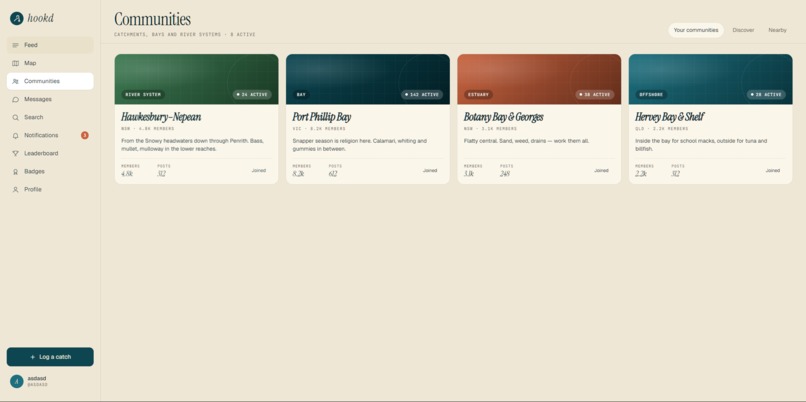Viewport: 806px width, 402px height.
Task: Click the Log a catch button
Action: 50,357
